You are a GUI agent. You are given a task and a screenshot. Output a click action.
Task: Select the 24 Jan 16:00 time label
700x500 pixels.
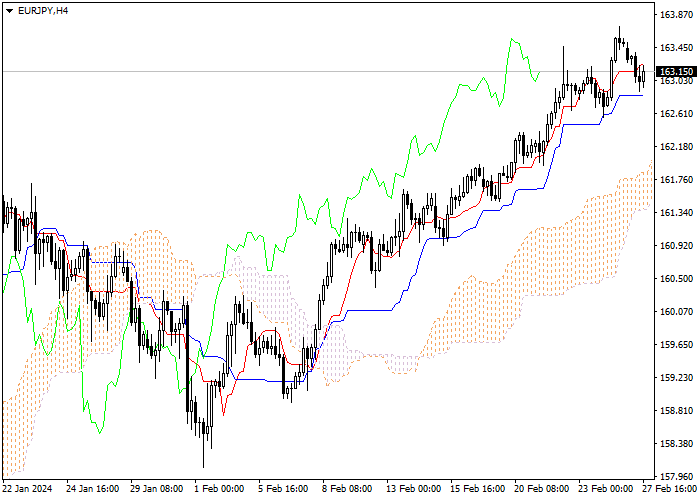click(x=93, y=489)
